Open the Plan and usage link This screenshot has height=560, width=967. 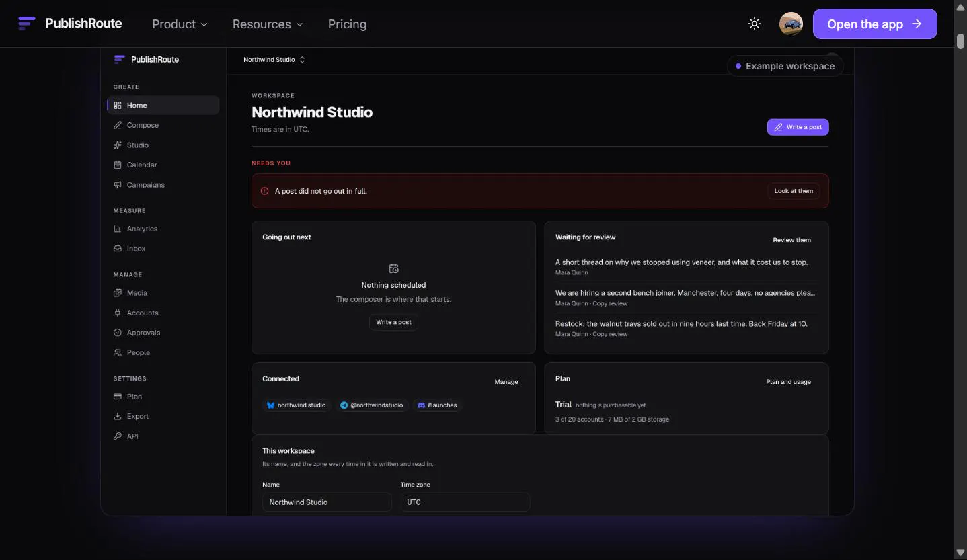pos(788,382)
